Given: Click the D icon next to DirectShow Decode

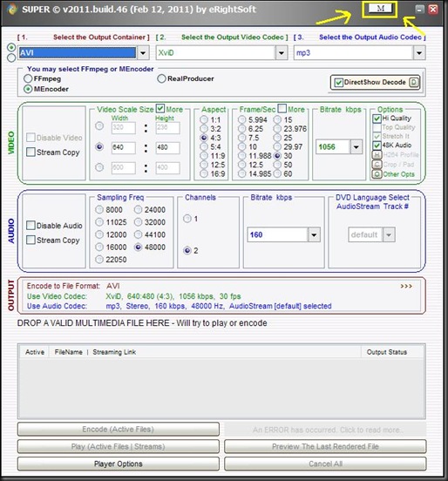Looking at the screenshot, I should click(414, 82).
